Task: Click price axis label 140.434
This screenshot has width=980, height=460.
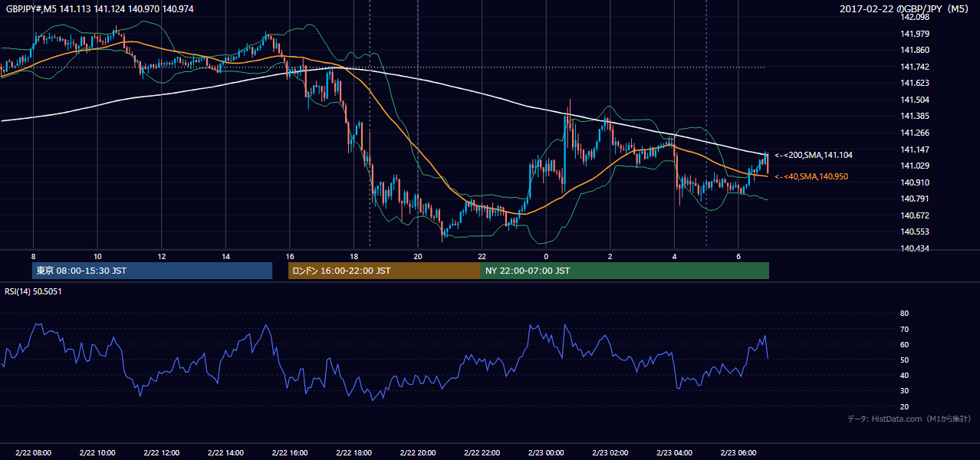Action: click(916, 248)
